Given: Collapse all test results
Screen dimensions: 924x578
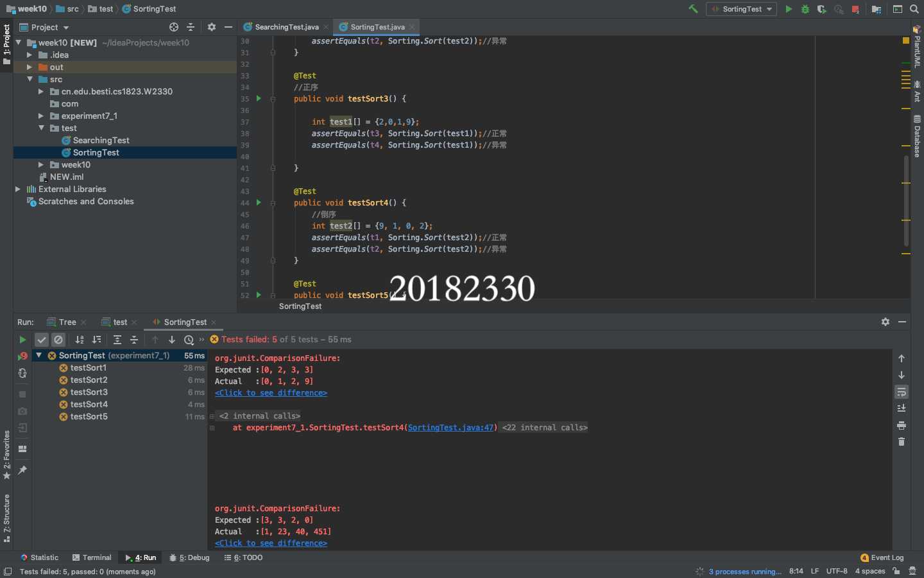Looking at the screenshot, I should 134,340.
